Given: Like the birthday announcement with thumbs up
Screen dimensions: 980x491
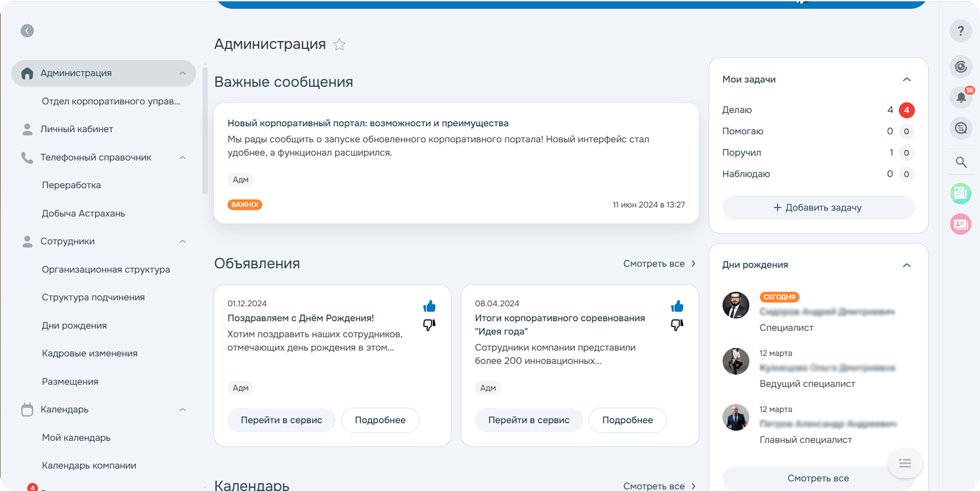Looking at the screenshot, I should point(429,305).
